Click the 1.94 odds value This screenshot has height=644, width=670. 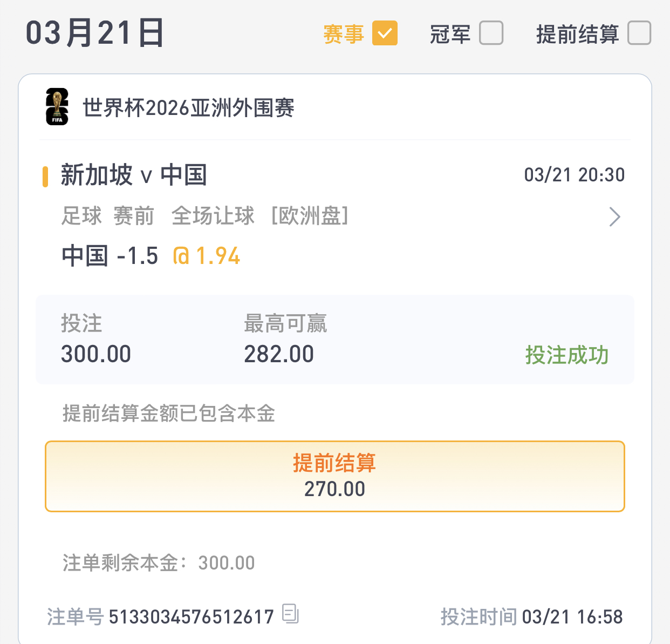click(x=218, y=256)
